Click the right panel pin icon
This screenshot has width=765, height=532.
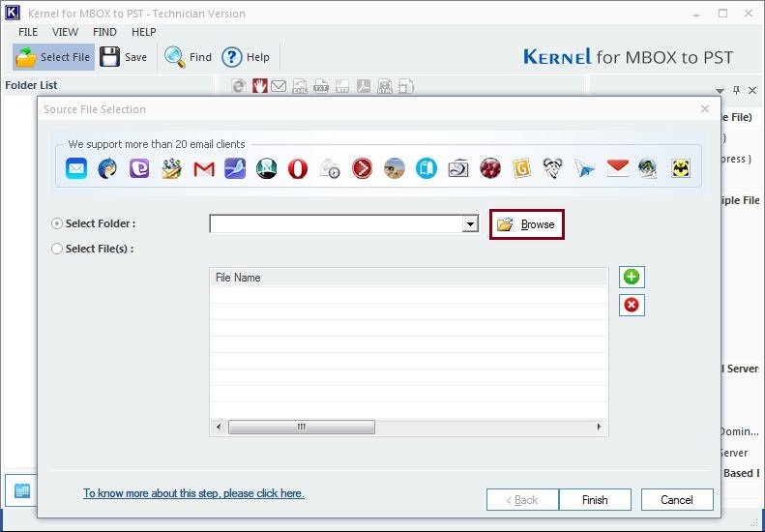[x=736, y=90]
